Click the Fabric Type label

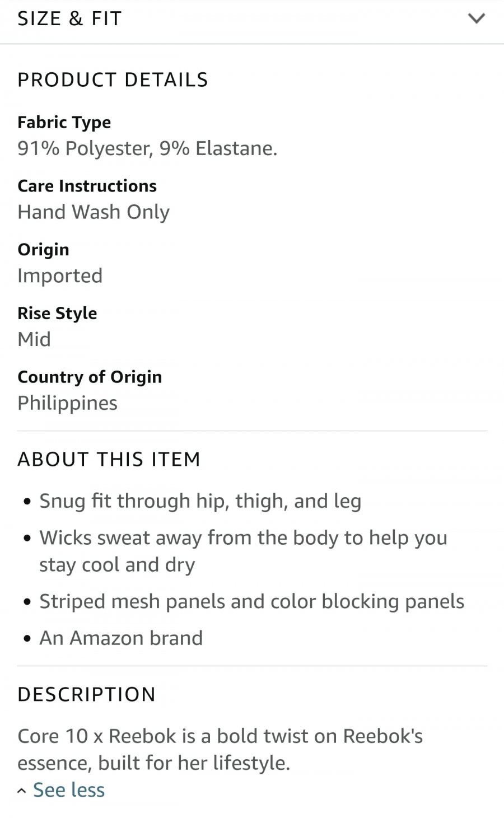point(64,122)
